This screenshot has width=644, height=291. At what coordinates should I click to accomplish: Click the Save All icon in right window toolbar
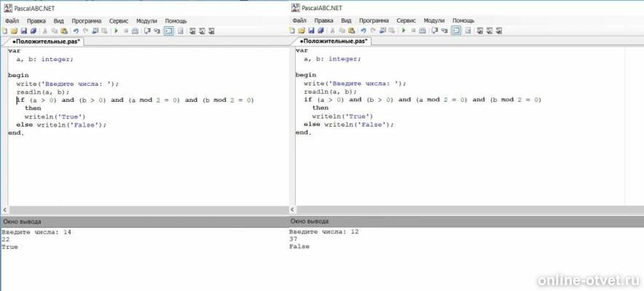(x=321, y=31)
